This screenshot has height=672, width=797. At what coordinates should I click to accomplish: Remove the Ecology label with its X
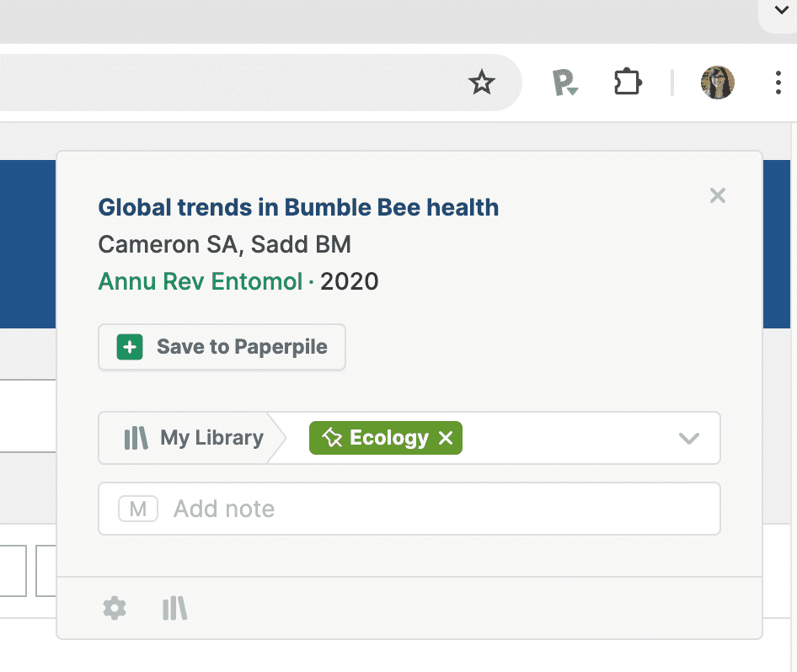point(446,438)
